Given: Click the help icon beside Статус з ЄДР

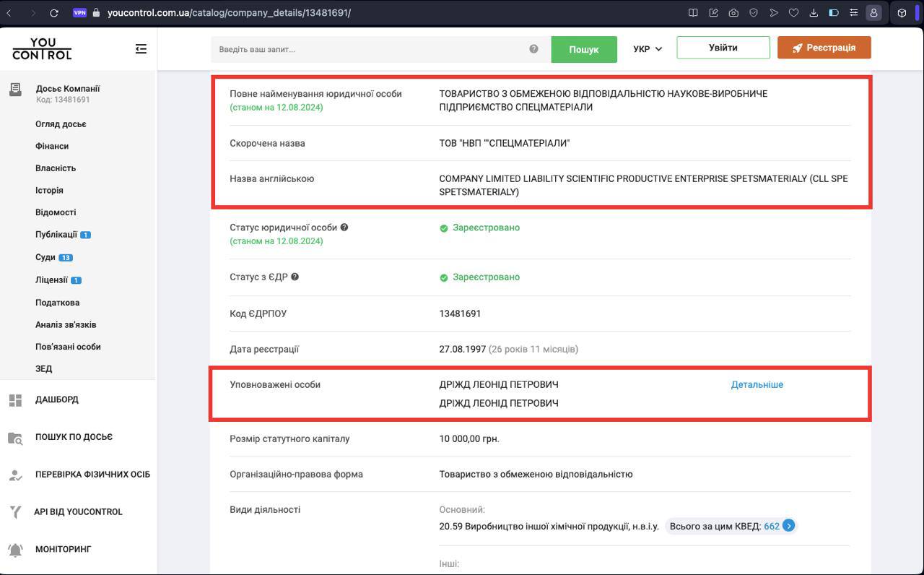Looking at the screenshot, I should click(x=295, y=277).
